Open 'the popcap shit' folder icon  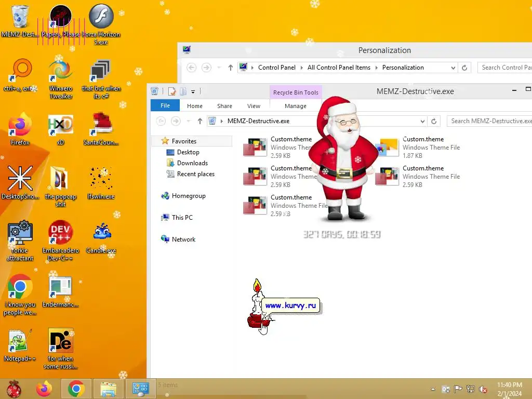pyautogui.click(x=61, y=187)
